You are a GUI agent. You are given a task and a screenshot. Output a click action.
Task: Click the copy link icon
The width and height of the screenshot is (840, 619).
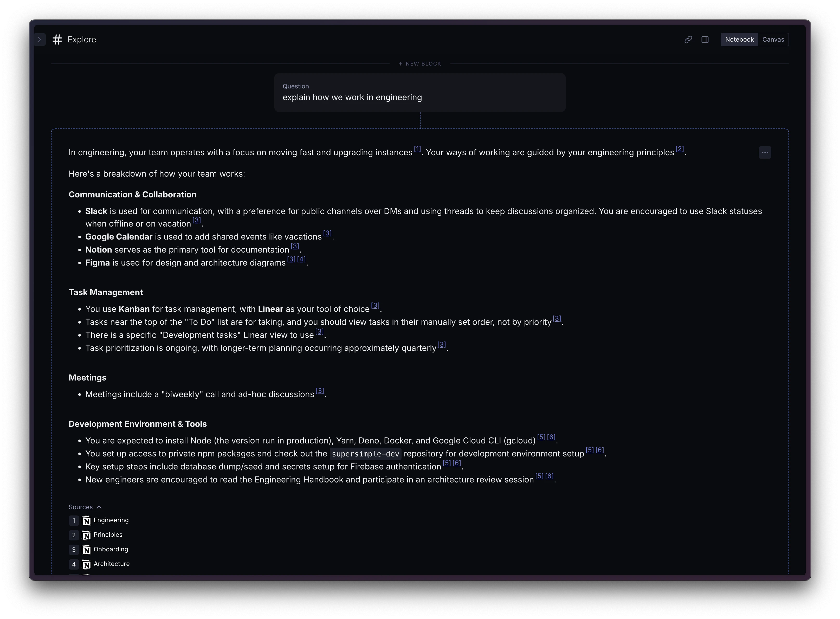688,40
